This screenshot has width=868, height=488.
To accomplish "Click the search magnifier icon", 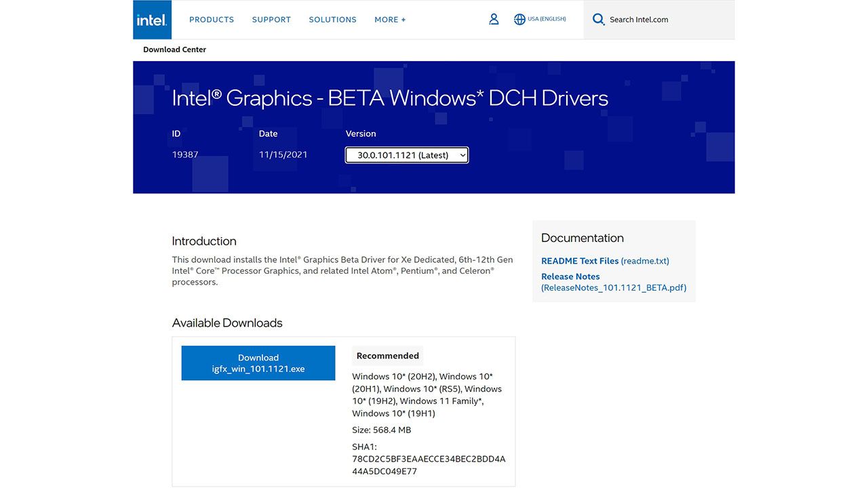I will tap(598, 20).
